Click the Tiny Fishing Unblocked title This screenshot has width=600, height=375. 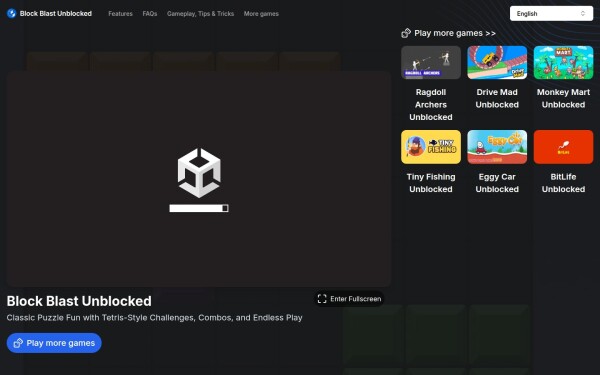coord(431,183)
